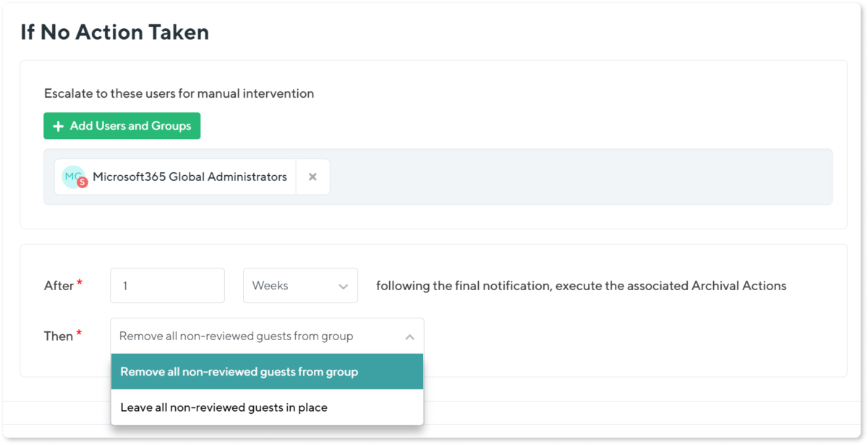
Task: Confirm the teal highlighted archival action option
Action: tap(239, 371)
